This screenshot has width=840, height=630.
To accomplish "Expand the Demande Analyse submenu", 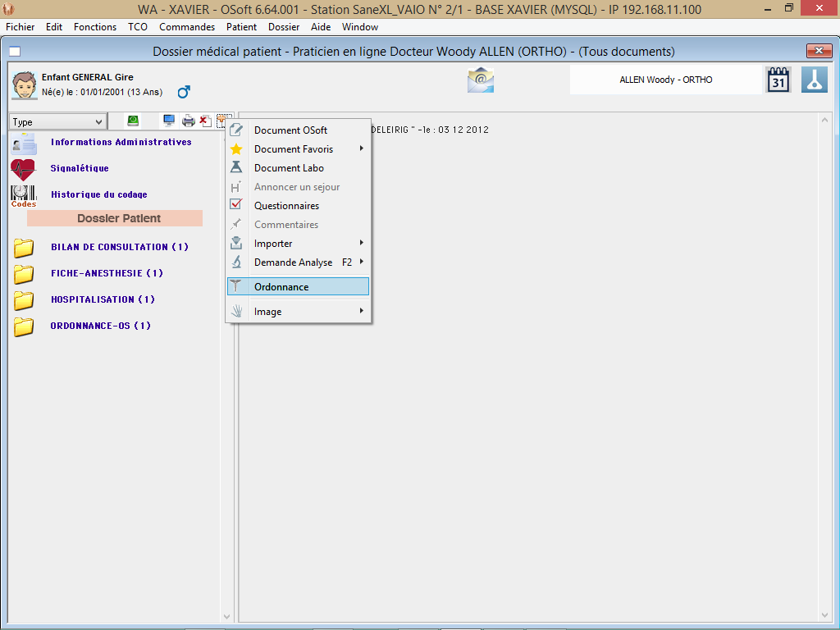I will pyautogui.click(x=299, y=262).
